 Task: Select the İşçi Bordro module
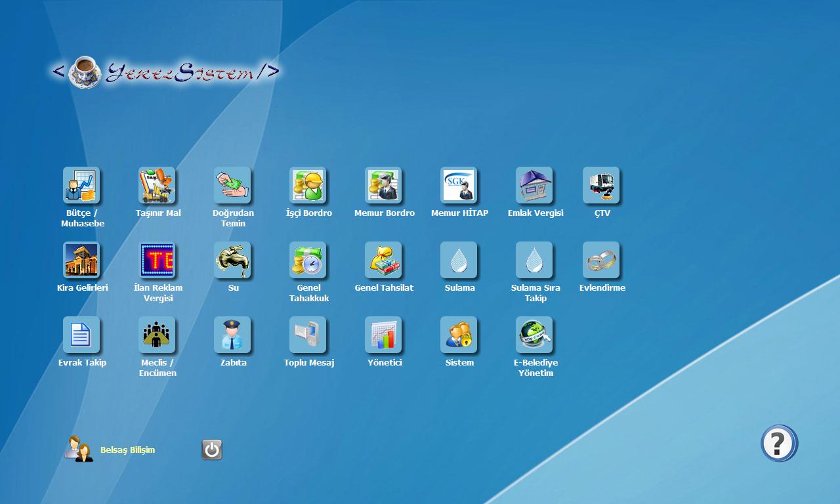pyautogui.click(x=308, y=185)
